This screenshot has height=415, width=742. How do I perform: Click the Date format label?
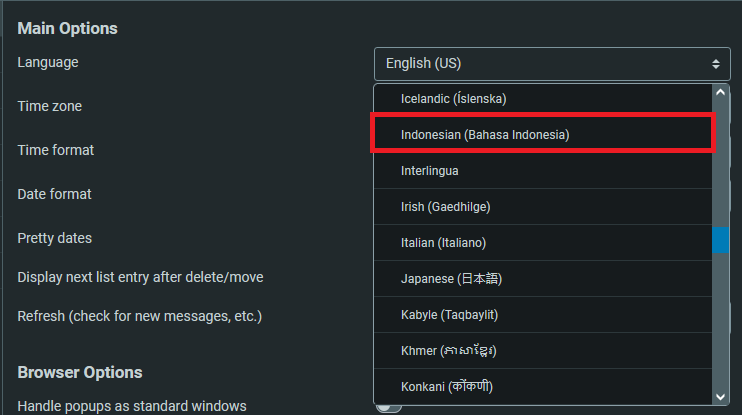coord(54,194)
